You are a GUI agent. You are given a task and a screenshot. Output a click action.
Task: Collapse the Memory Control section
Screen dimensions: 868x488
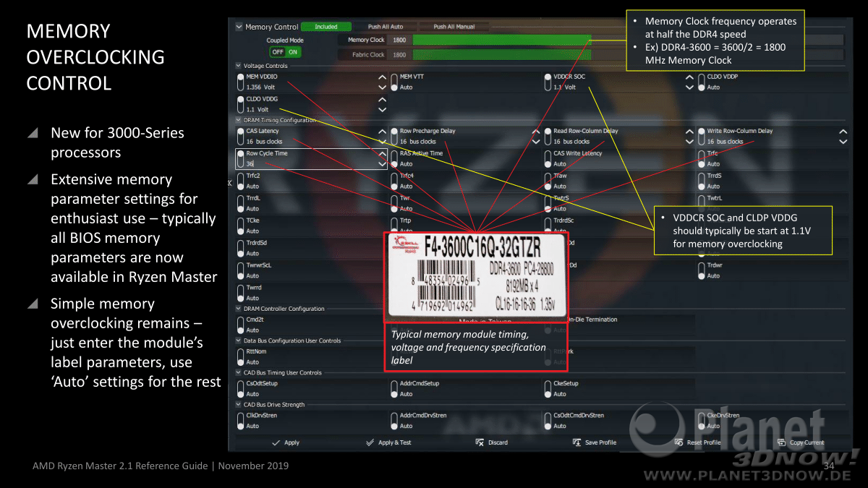coord(239,27)
